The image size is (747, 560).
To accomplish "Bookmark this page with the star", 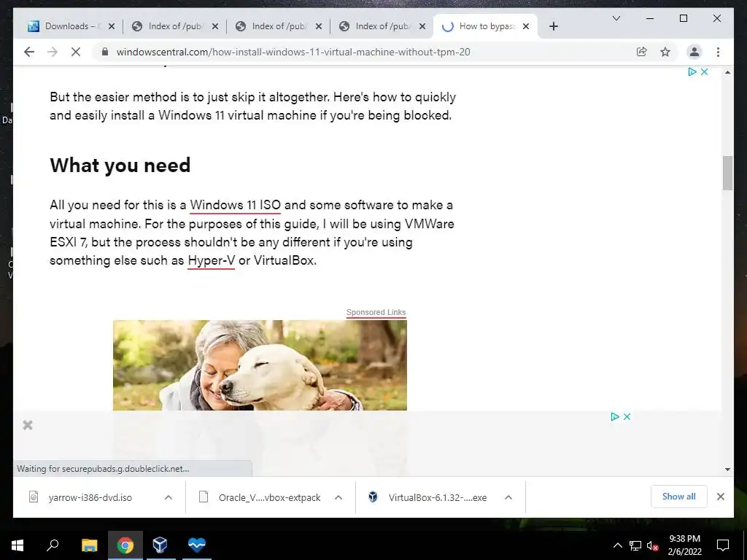I will click(x=665, y=52).
